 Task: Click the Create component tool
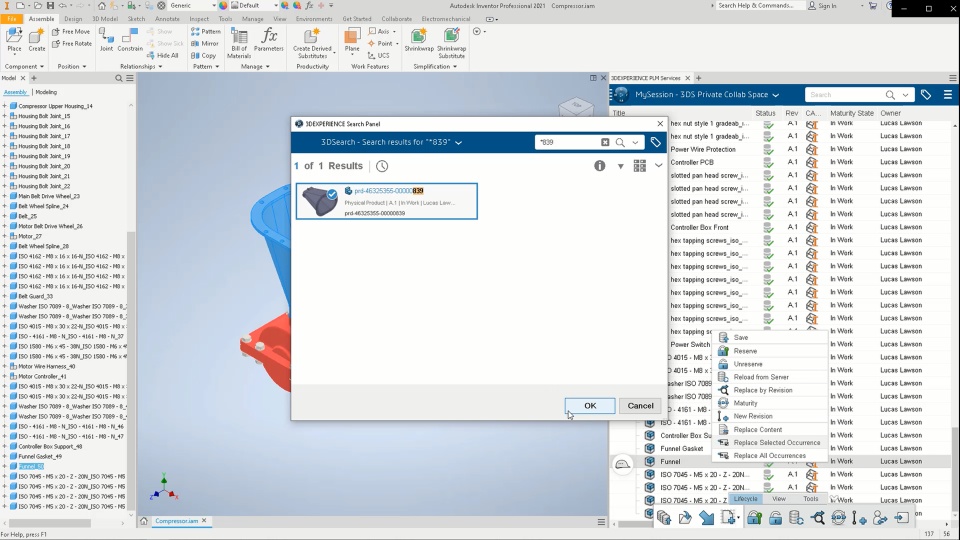coord(37,40)
